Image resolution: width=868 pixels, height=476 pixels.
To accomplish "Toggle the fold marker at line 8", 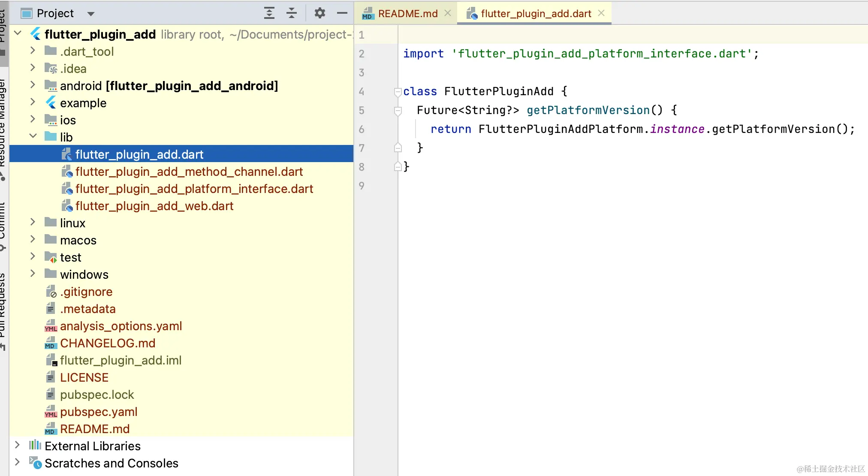I will click(398, 167).
